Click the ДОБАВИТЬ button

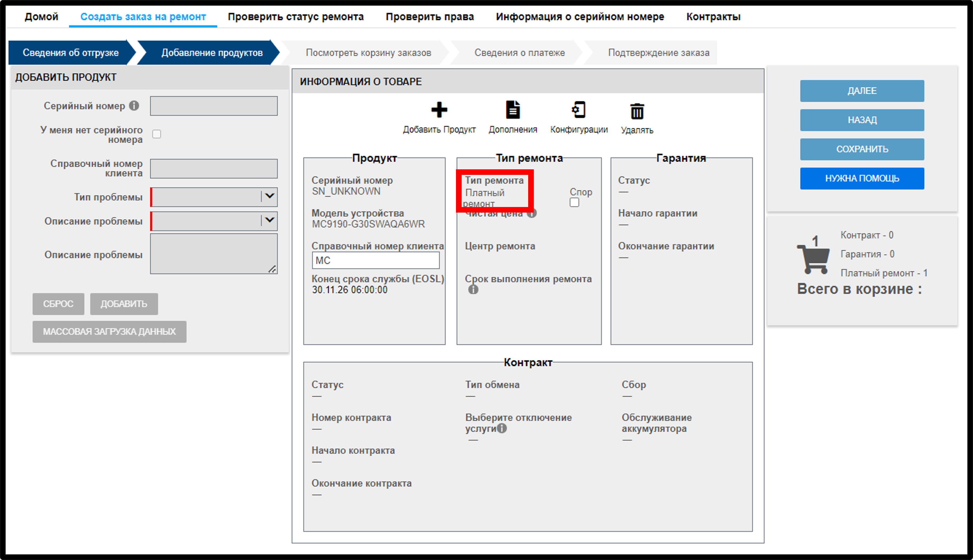(x=124, y=304)
